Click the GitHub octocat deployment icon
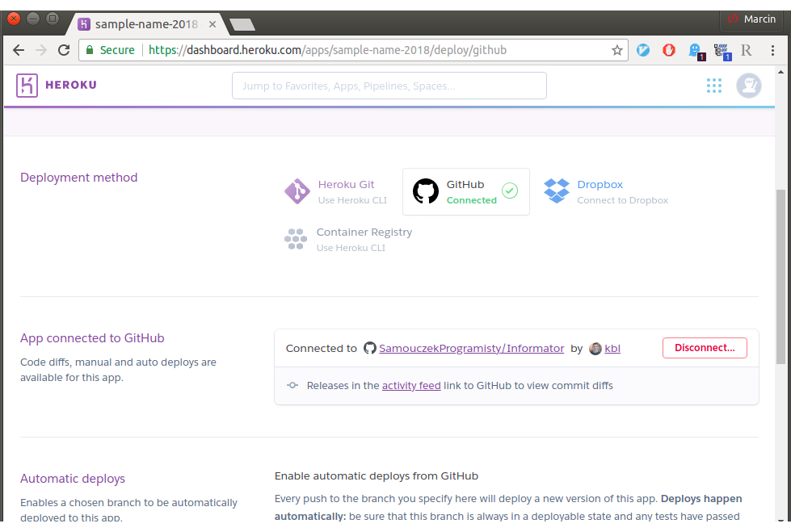This screenshot has height=532, width=791. pos(426,191)
